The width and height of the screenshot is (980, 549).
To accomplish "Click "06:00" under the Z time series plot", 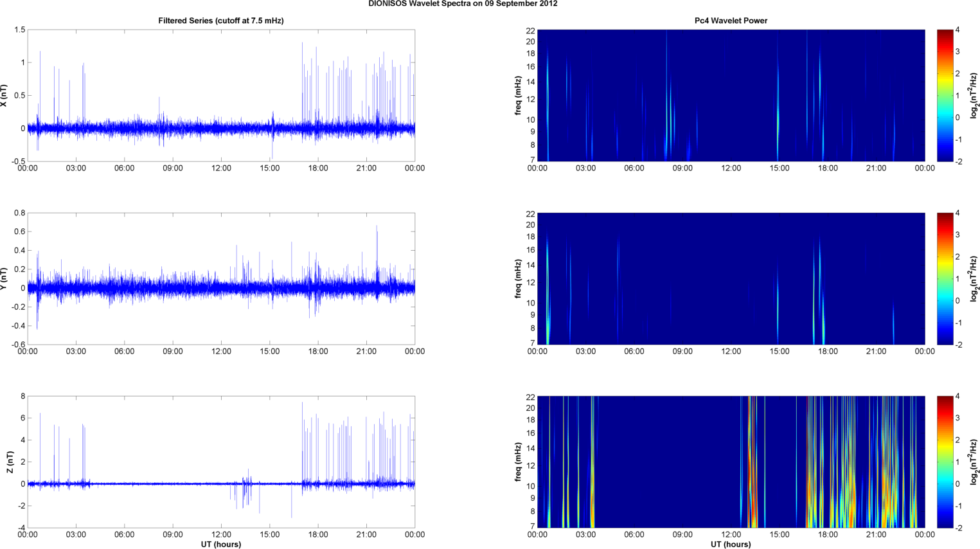I will coord(124,535).
